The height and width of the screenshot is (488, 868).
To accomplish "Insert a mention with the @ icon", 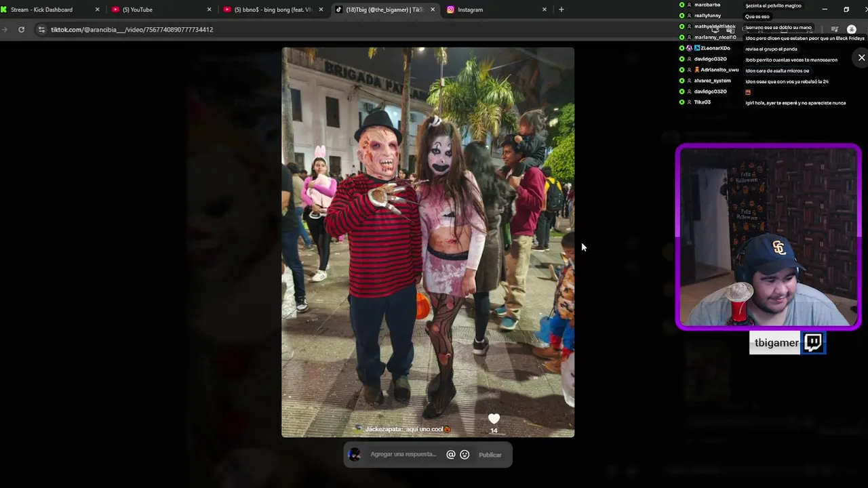I will pos(451,455).
